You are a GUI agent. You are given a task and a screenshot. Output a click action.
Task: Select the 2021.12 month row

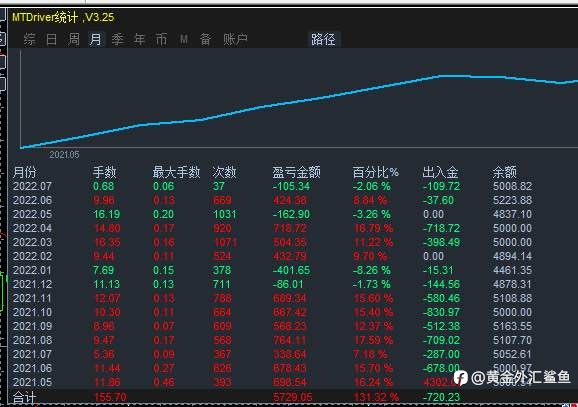point(273,284)
